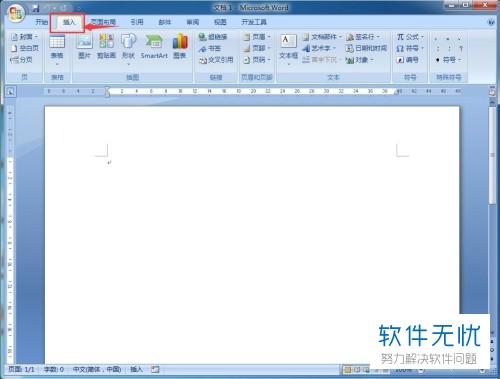Image resolution: width=500 pixels, height=379 pixels.
Task: Click the π 公式 (Equation) button
Action: point(410,37)
